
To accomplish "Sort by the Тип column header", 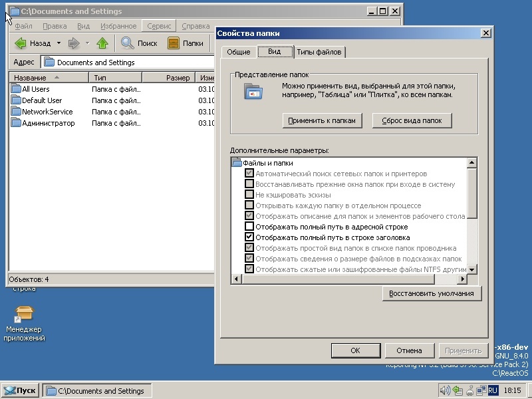I will pyautogui.click(x=115, y=78).
